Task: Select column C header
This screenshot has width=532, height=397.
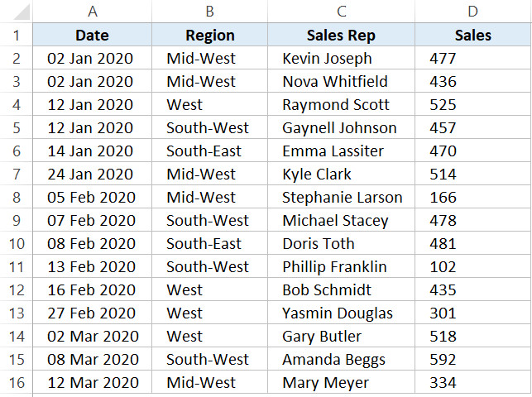Action: tap(341, 12)
